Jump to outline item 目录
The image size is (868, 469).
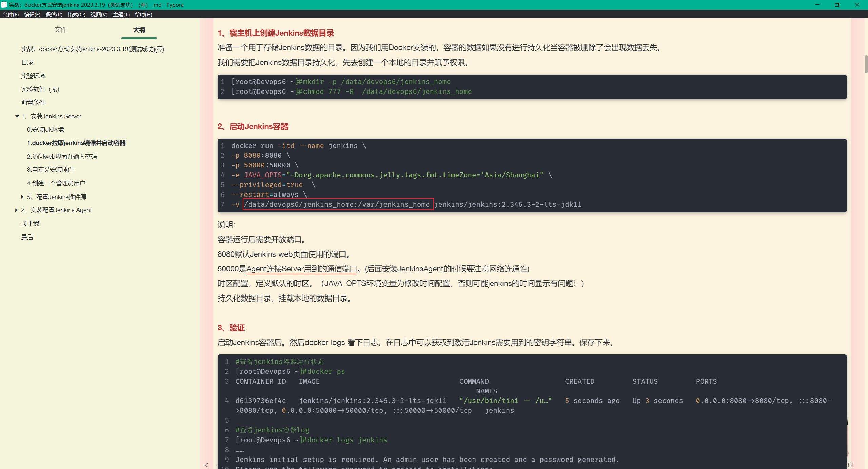(x=27, y=62)
